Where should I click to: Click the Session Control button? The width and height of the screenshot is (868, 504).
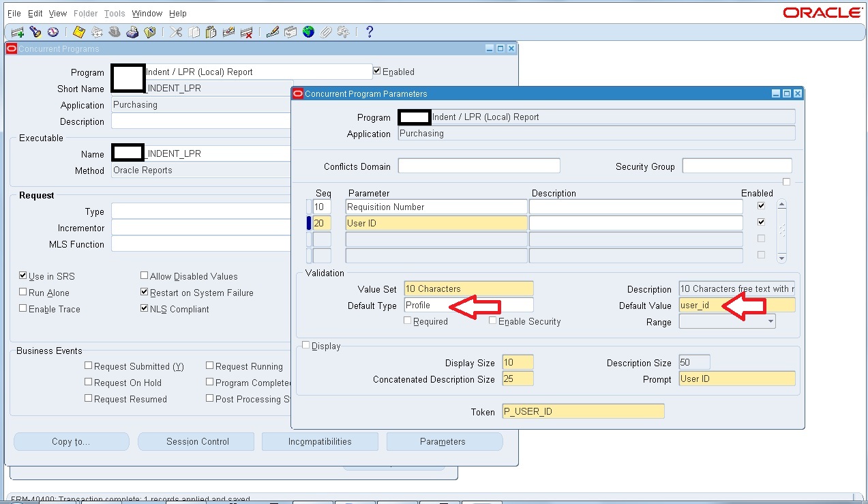coord(196,441)
